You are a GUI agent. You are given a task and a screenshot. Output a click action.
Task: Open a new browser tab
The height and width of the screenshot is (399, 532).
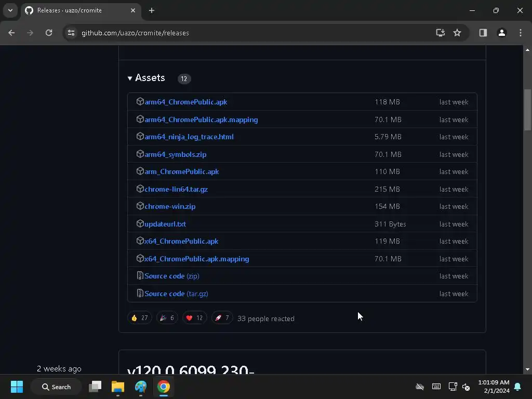pos(152,10)
